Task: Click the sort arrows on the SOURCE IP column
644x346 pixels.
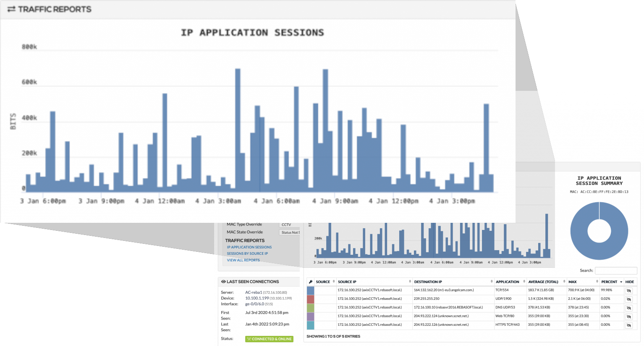Action: 408,282
